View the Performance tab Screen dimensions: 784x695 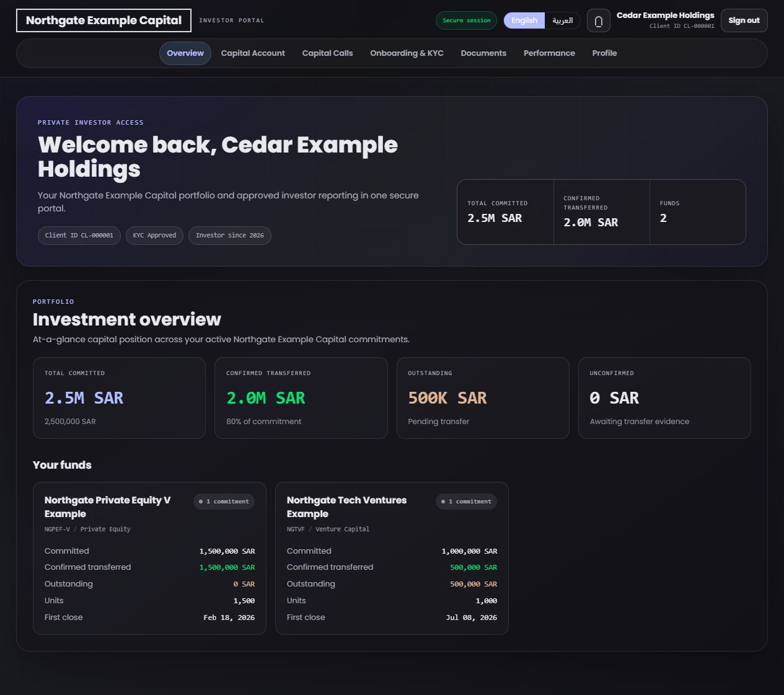point(549,53)
